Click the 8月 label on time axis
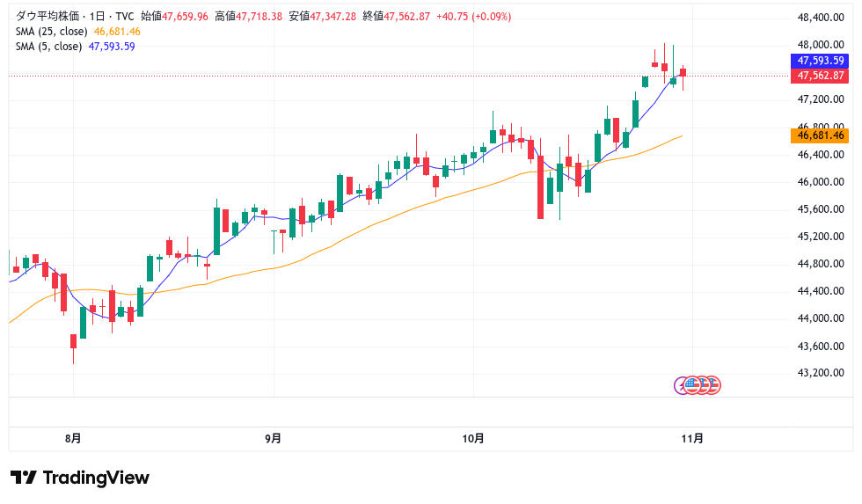 pos(73,437)
